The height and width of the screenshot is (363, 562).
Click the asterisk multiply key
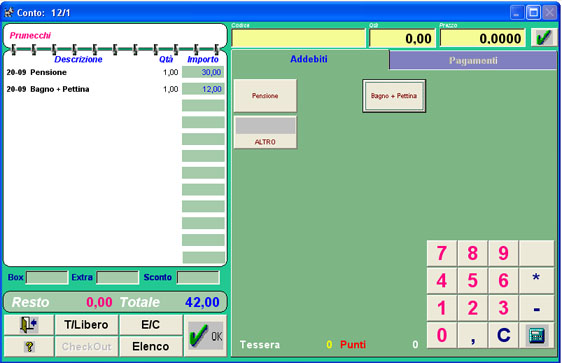(537, 280)
